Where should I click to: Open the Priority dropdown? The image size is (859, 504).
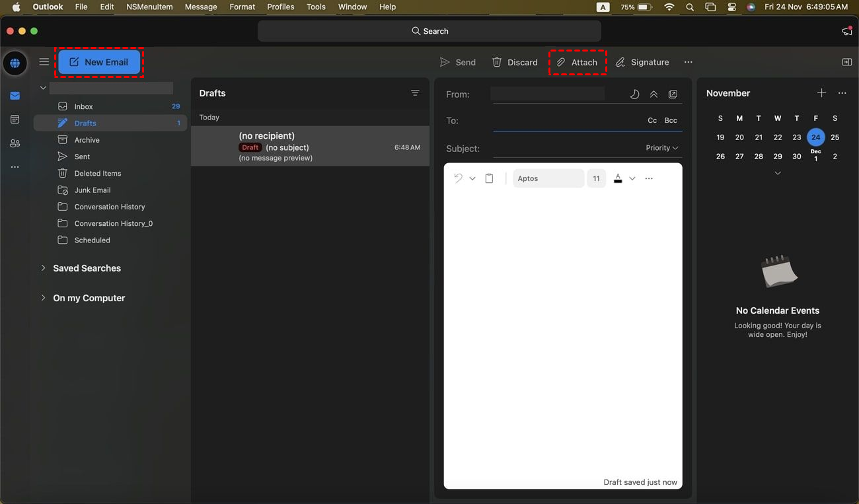click(x=662, y=148)
